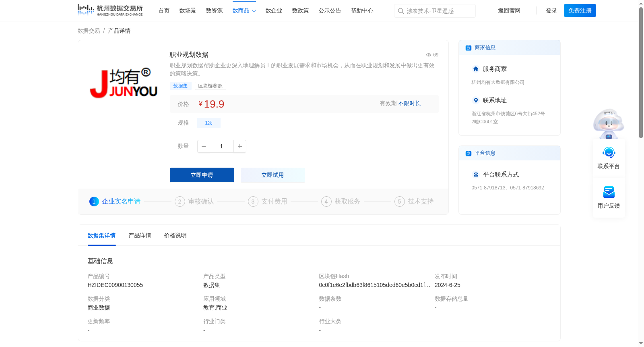Screen dimensions: 644x347
Task: Increase quantity with plus button
Action: (240, 146)
